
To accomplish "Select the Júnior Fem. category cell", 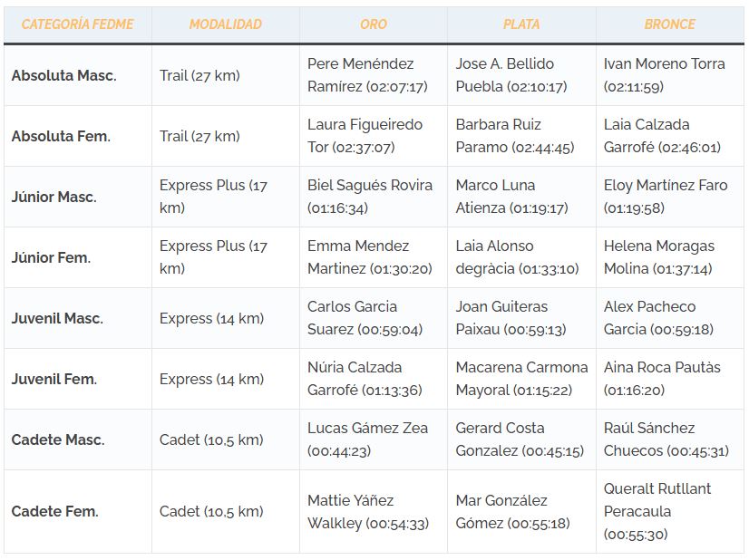I will tap(51, 257).
